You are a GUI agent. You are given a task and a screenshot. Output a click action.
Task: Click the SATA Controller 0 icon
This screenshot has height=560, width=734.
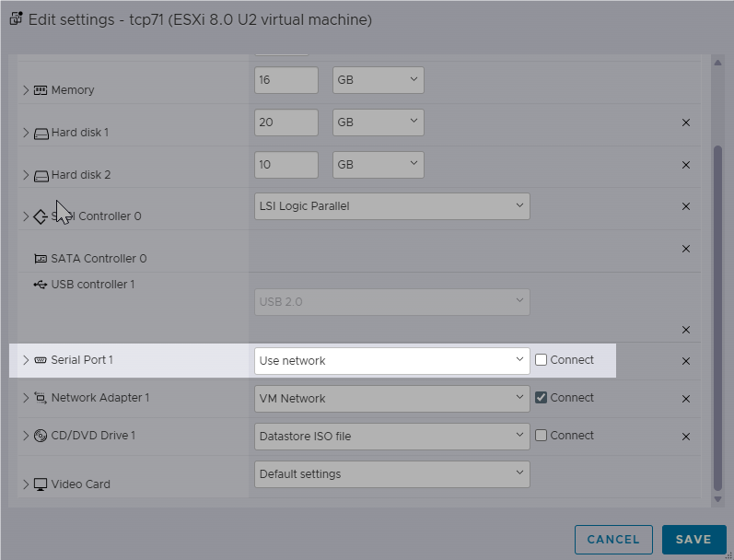click(41, 259)
